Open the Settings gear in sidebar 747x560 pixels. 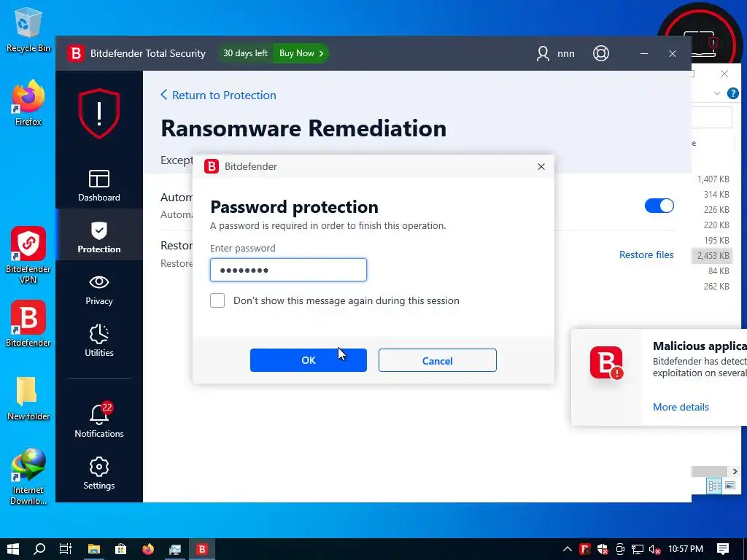pos(99,472)
